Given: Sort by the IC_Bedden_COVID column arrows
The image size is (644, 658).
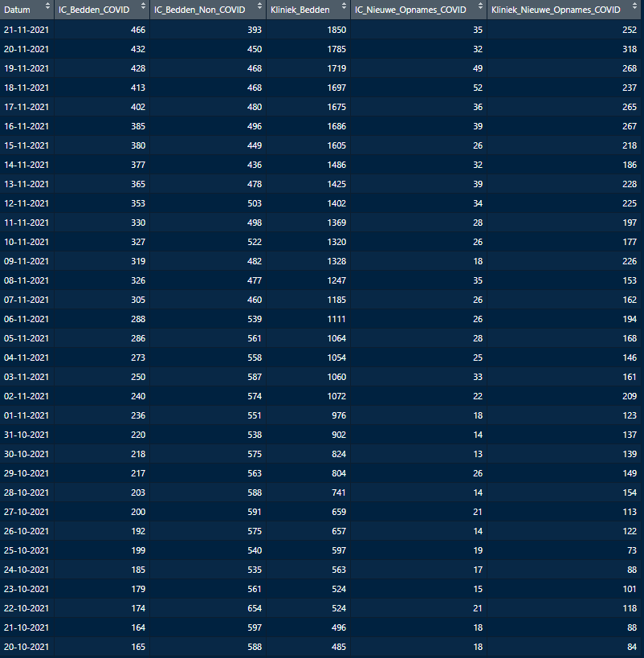Looking at the screenshot, I should 143,6.
